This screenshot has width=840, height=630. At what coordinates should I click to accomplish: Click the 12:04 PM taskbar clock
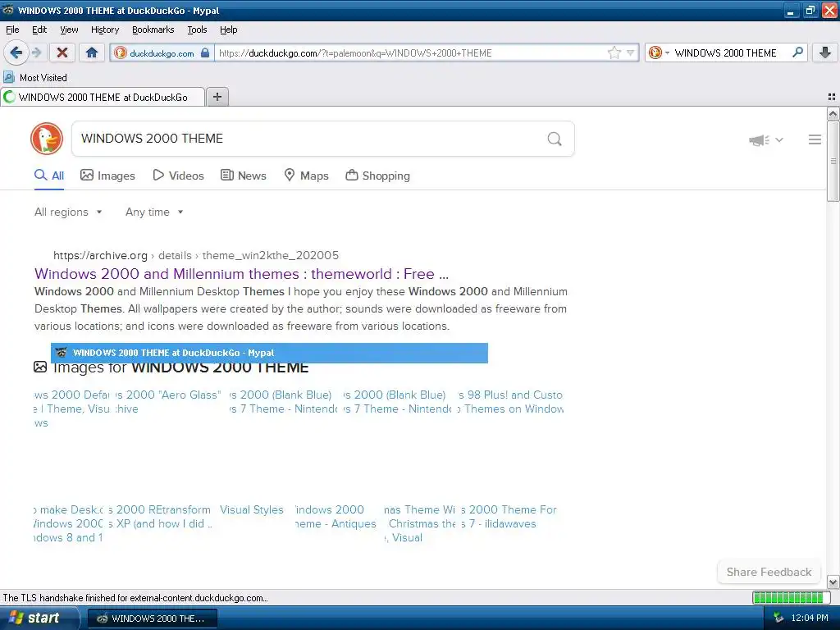(810, 618)
